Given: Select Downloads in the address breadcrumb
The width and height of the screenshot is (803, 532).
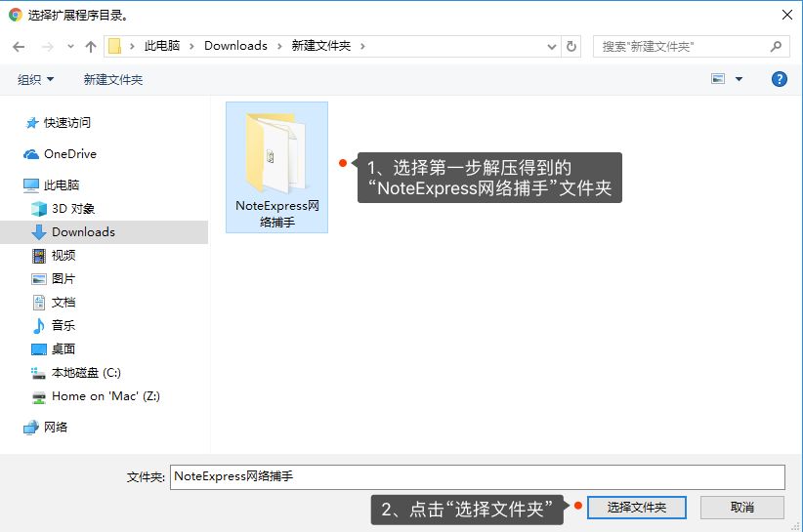Looking at the screenshot, I should 235,46.
